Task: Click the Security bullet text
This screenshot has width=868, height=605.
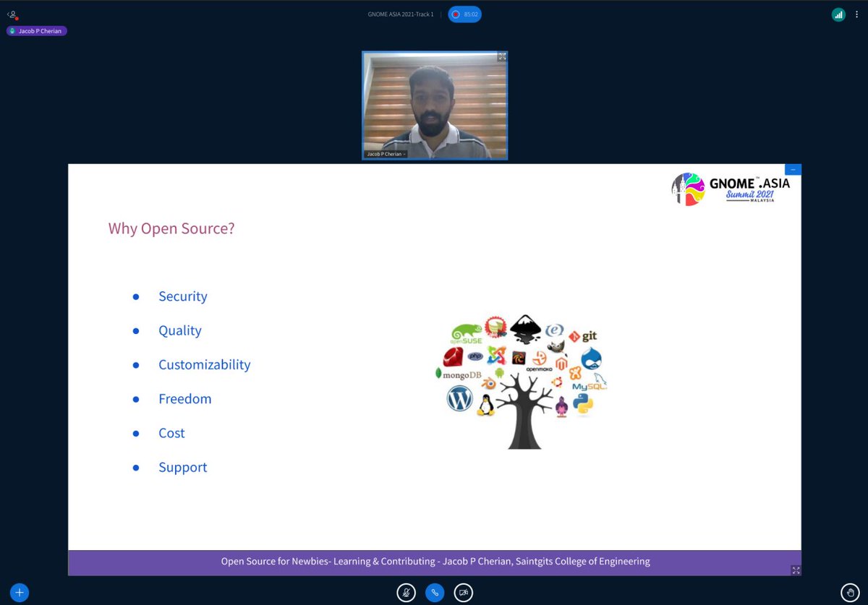Action: pyautogui.click(x=183, y=296)
